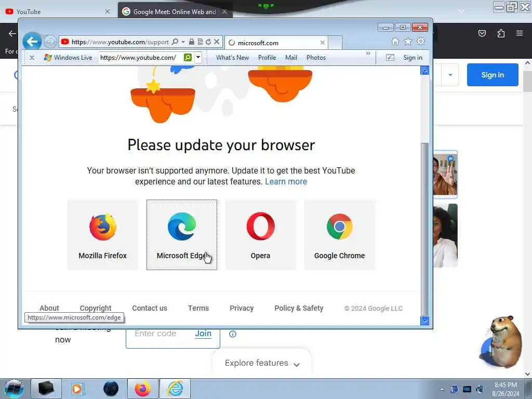Open IE favorites star

[x=408, y=42]
